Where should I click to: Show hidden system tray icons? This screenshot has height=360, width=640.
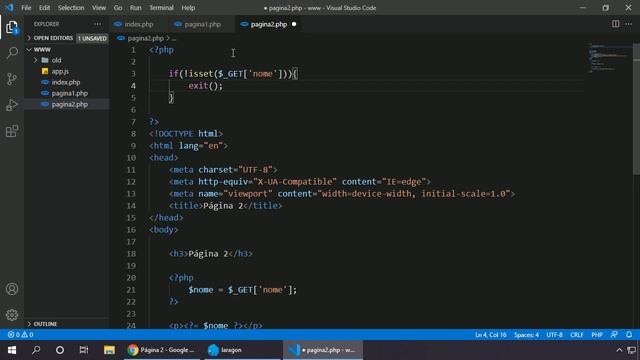619,350
